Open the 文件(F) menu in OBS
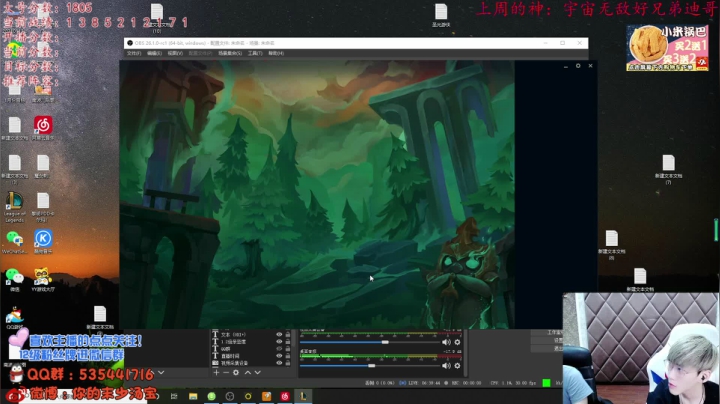The image size is (720, 404). (134, 53)
